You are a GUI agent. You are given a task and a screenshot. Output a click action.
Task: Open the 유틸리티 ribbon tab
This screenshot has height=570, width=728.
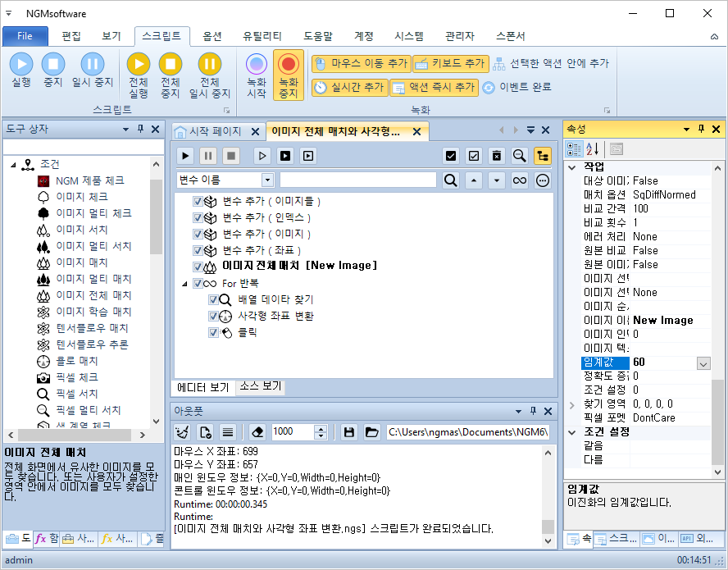coord(262,36)
